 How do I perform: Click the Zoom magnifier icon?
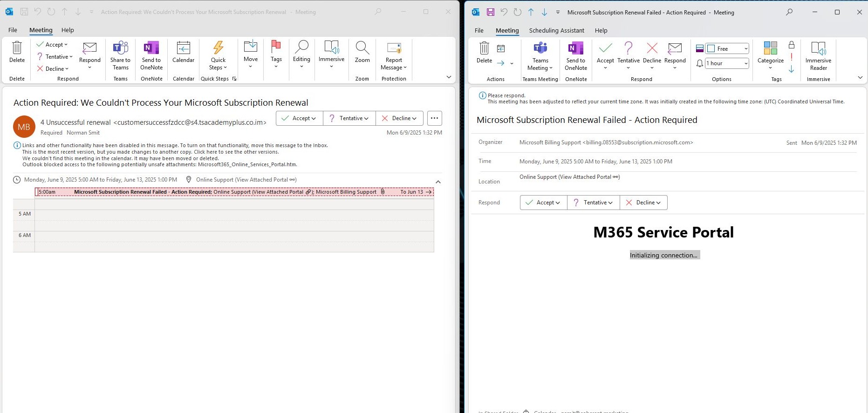pos(362,48)
